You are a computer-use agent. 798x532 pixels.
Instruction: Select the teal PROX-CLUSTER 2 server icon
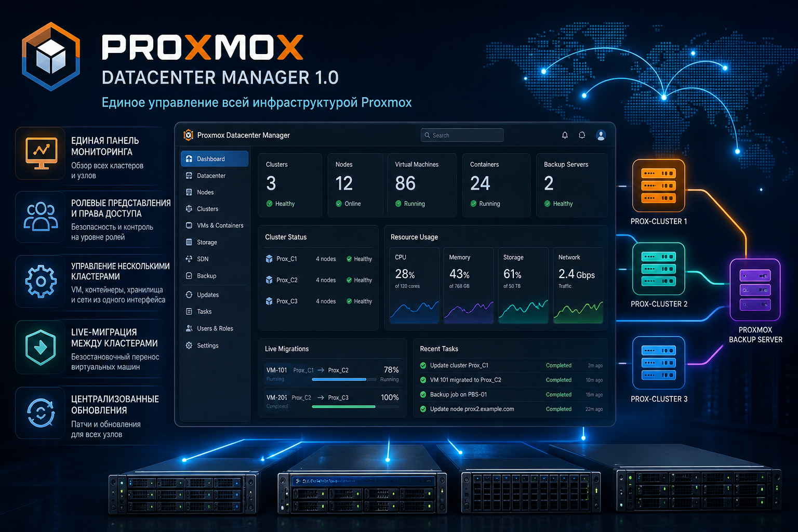[658, 269]
